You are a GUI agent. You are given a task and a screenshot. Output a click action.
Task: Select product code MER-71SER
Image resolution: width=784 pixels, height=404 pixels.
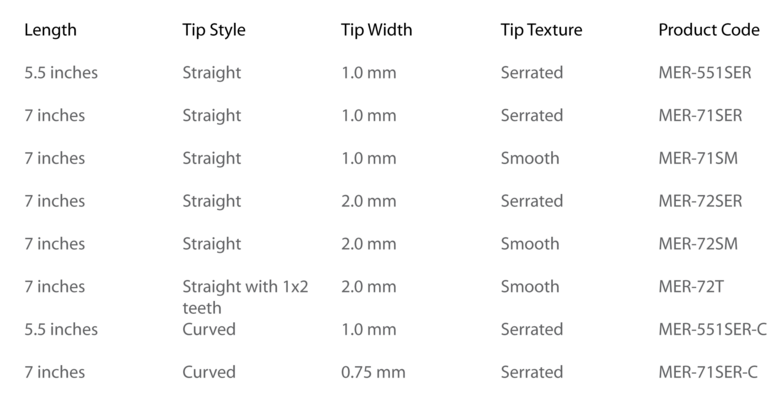pyautogui.click(x=700, y=116)
